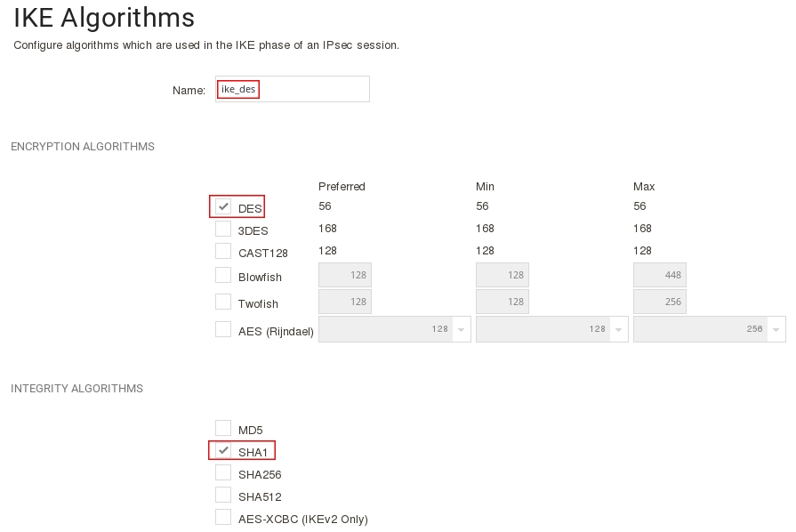Open AES Min key size dropdown
The image size is (796, 532).
click(x=551, y=329)
